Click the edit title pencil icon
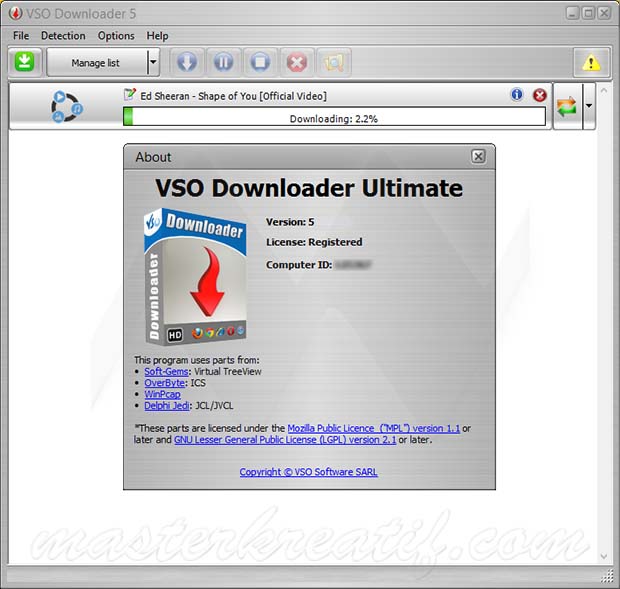Screen dimensions: 620x589 point(130,94)
